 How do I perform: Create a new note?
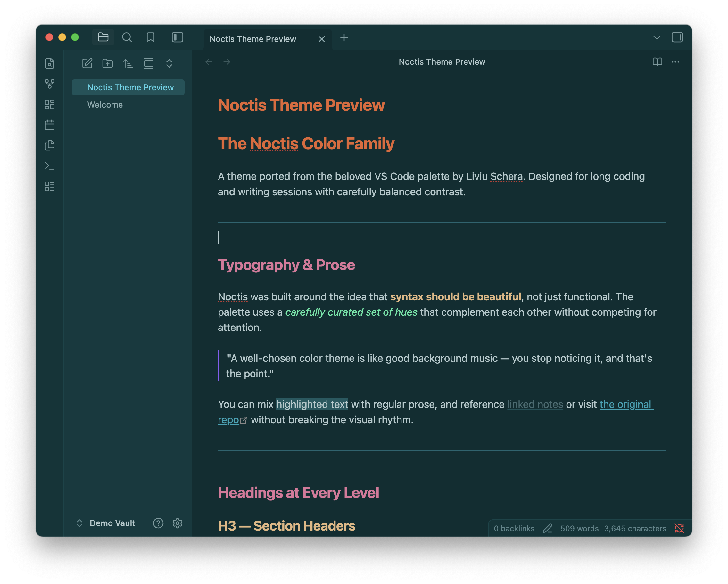click(87, 63)
